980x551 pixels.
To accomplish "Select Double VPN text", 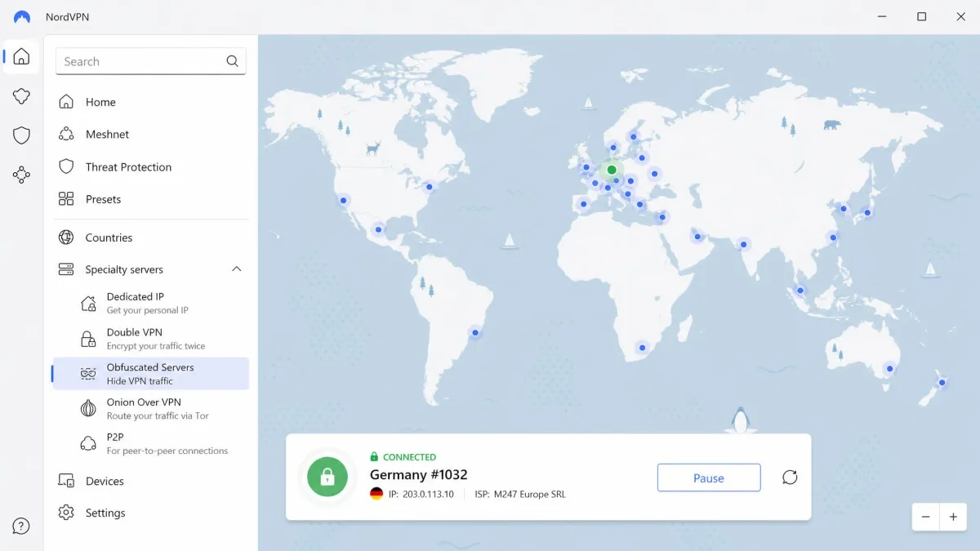I will [135, 332].
